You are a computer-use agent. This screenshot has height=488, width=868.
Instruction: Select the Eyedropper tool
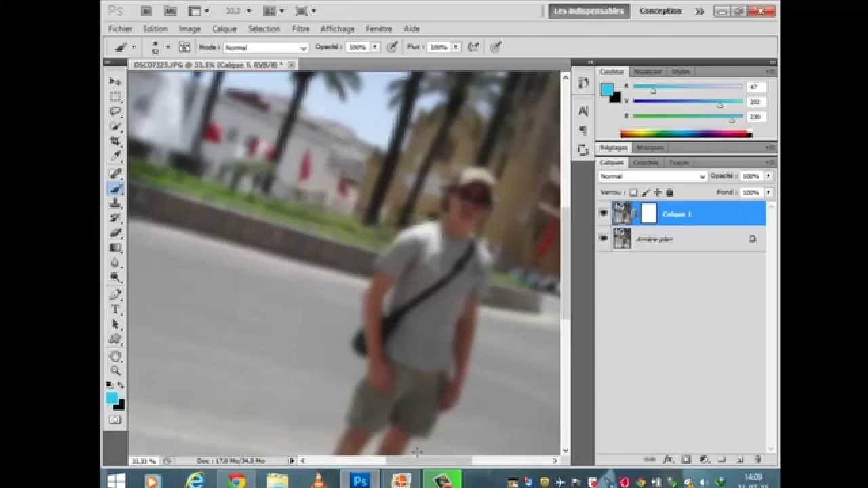point(115,156)
